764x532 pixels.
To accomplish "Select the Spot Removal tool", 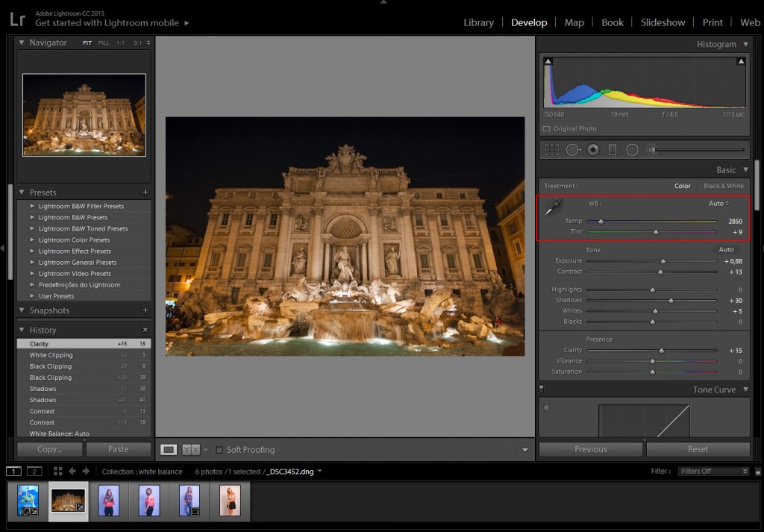I will tap(574, 149).
